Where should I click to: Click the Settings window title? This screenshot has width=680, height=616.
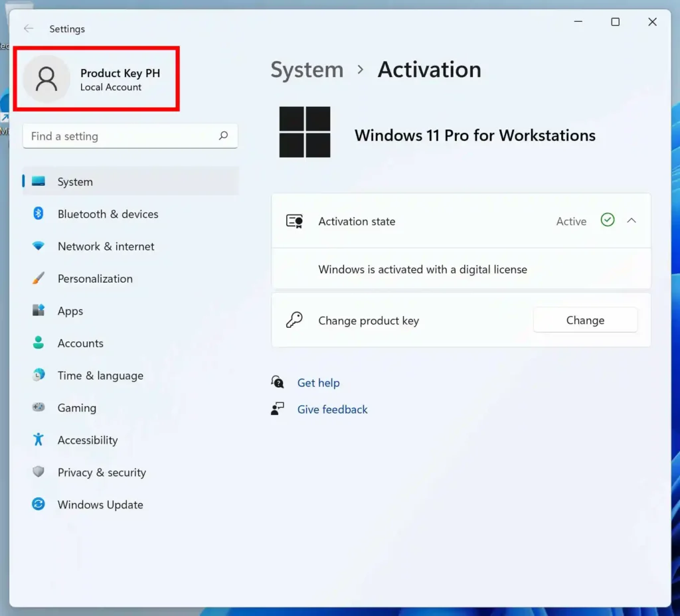click(67, 29)
